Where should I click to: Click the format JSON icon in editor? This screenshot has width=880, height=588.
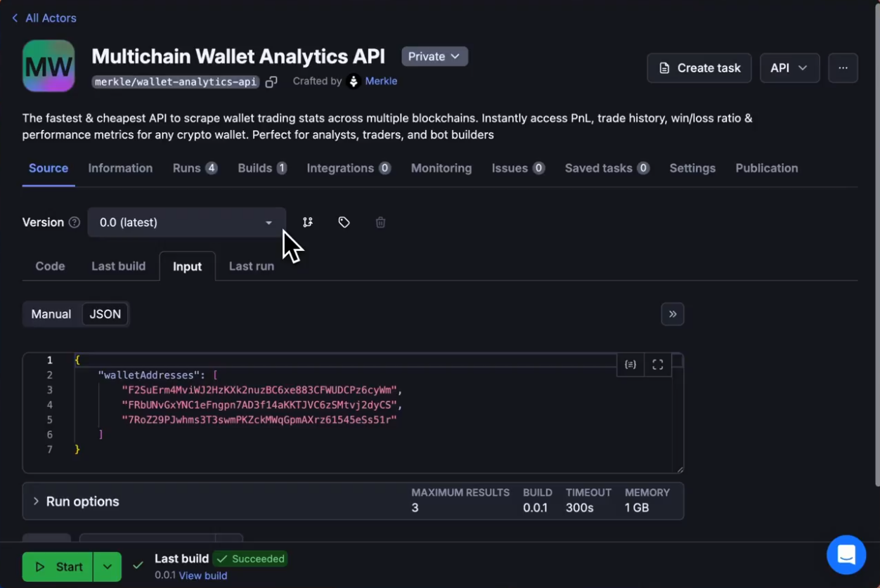pyautogui.click(x=630, y=365)
